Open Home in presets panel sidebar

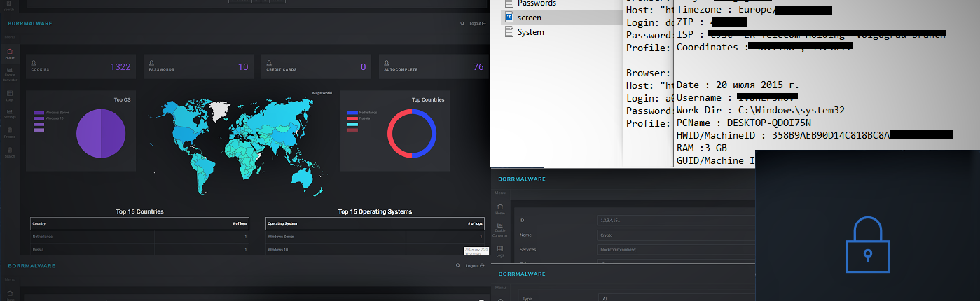pos(500,209)
